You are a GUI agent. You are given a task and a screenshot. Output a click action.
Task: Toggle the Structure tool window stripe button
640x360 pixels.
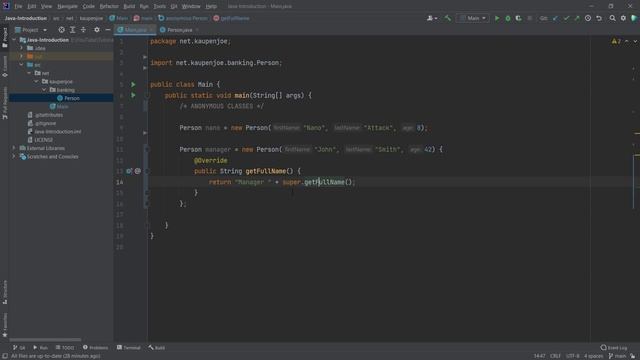(4, 292)
